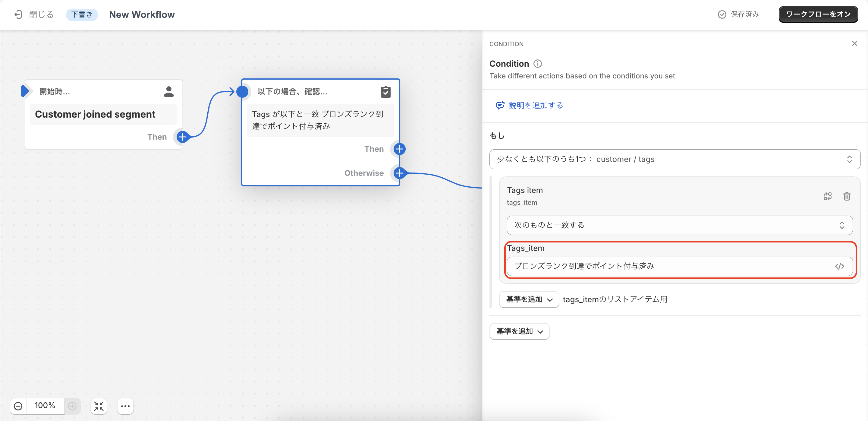Click the code variable icon in Tags_item field

pyautogui.click(x=839, y=266)
